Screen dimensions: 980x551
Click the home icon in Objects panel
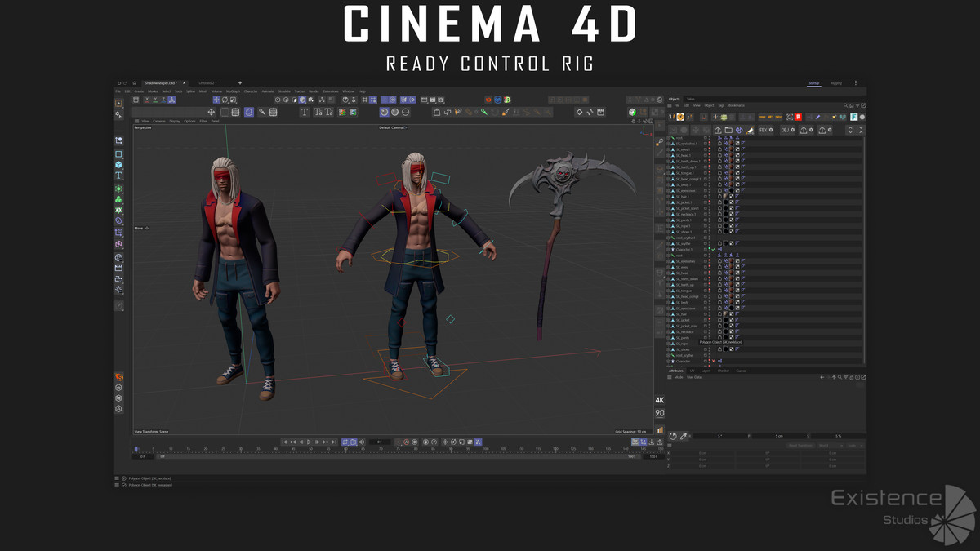pos(852,105)
